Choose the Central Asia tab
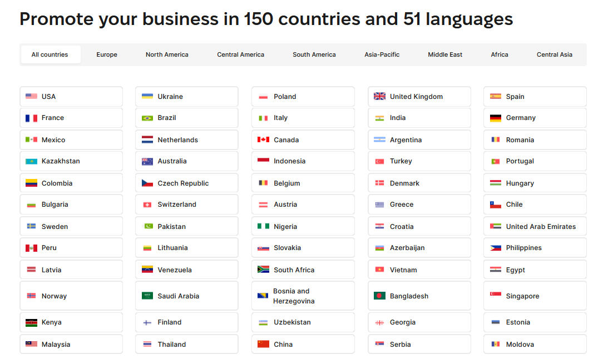 (x=554, y=54)
